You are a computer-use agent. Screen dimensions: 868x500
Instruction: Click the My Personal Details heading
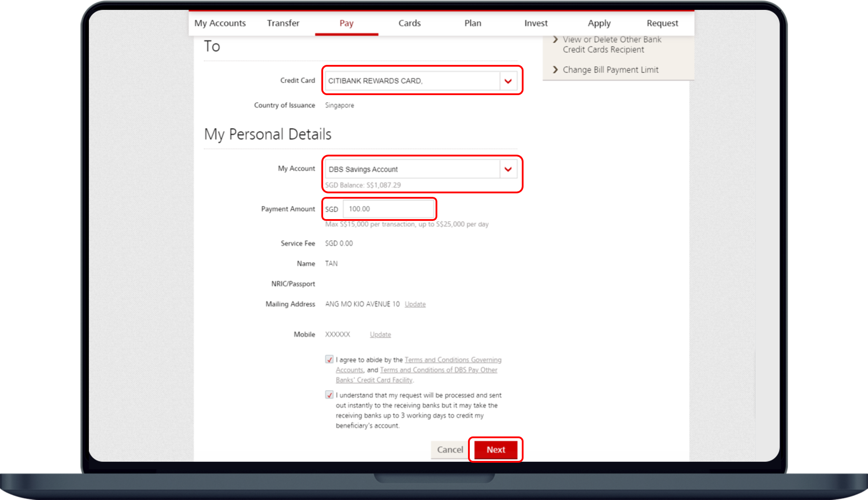[x=268, y=134]
